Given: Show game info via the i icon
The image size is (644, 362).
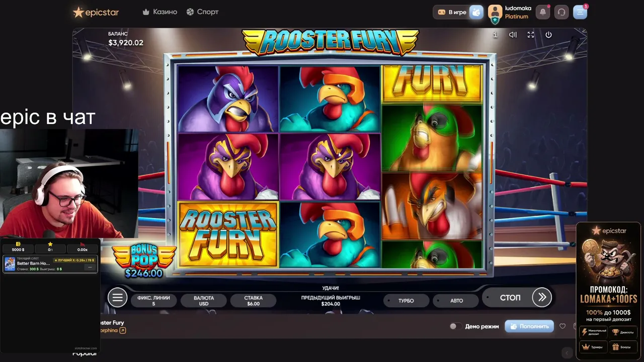Looking at the screenshot, I should (495, 35).
